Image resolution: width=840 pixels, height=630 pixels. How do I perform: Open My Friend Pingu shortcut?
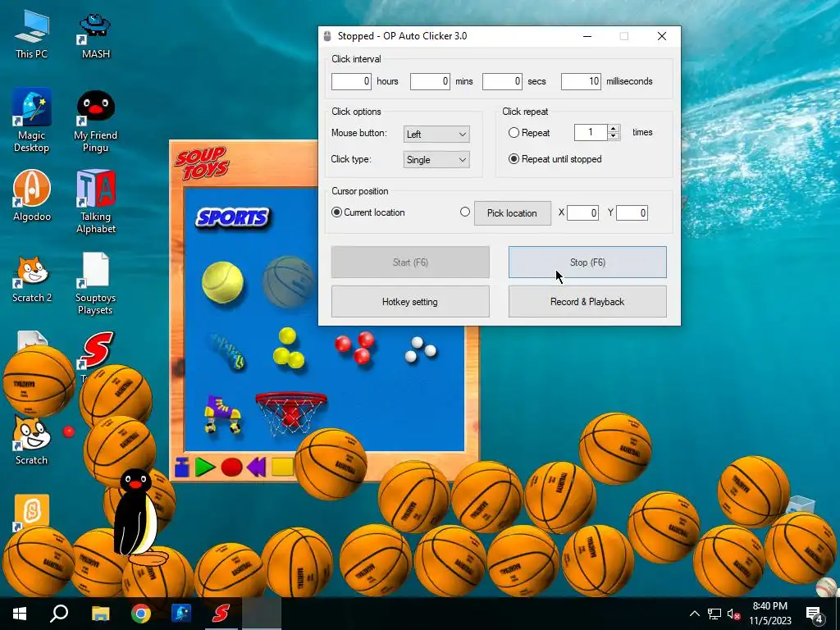[95, 121]
